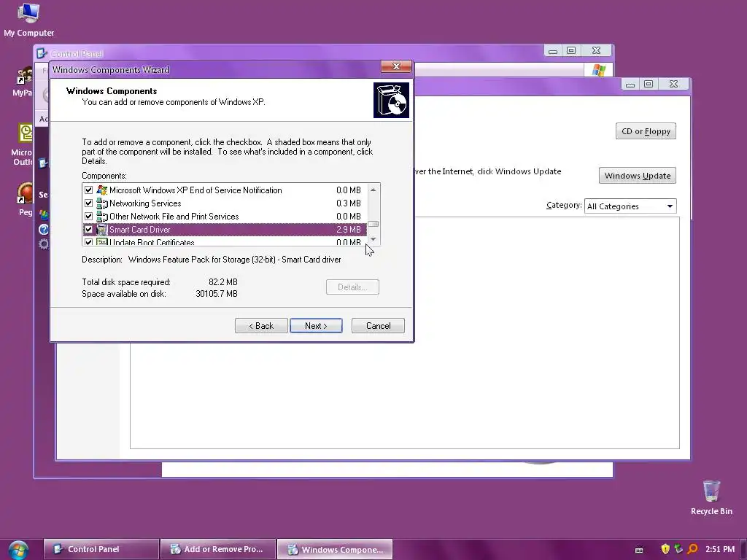The width and height of the screenshot is (747, 560).
Task: Click the Control Panel title bar icon
Action: tap(42, 53)
